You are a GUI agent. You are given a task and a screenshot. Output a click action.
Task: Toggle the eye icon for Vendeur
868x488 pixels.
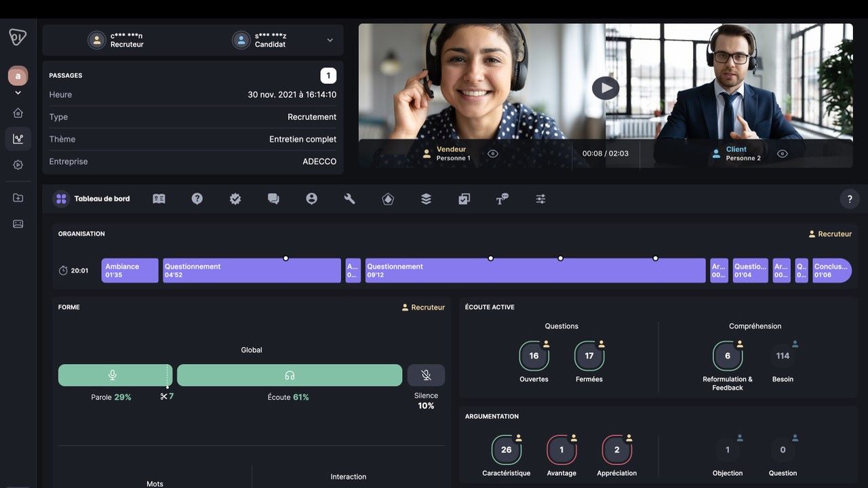(493, 154)
